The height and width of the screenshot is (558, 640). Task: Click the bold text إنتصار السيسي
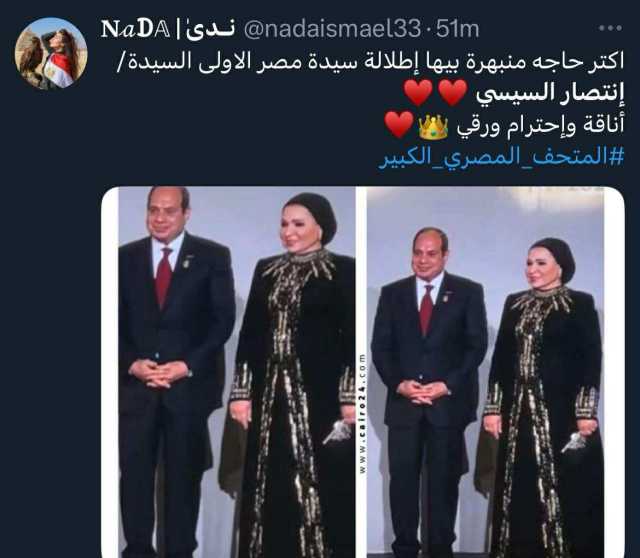coord(550,93)
